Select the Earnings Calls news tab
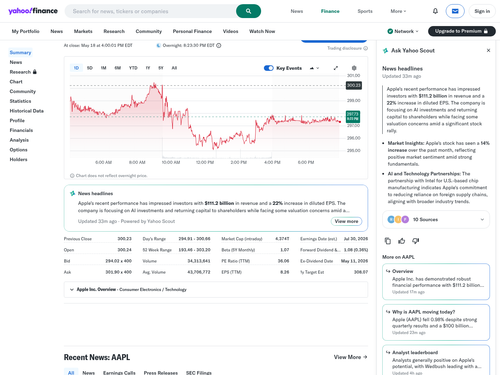Screen dimensions: 500x375 [x=119, y=373]
